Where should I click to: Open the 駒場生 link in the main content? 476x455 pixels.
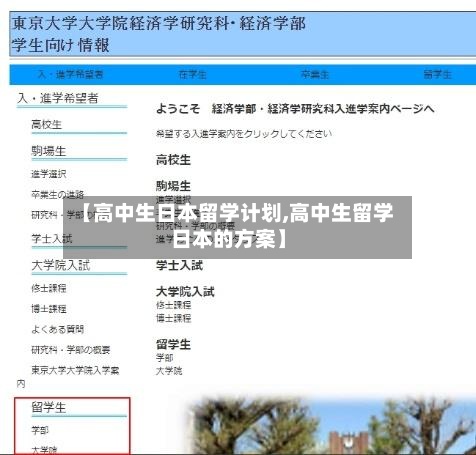coord(173,186)
